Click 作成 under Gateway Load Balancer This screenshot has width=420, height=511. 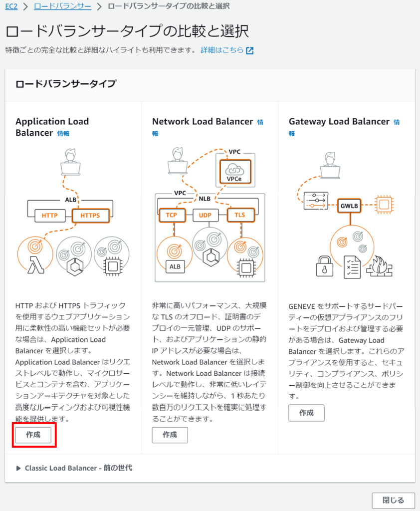click(x=306, y=413)
